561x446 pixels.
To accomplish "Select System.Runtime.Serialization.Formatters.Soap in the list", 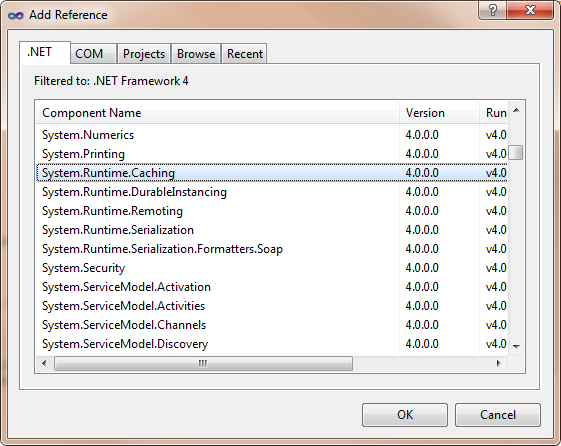I will click(x=272, y=249).
